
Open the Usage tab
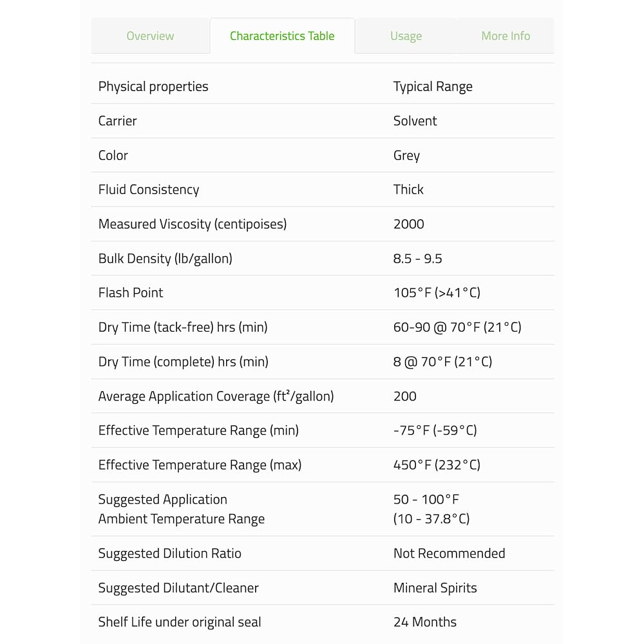(406, 36)
